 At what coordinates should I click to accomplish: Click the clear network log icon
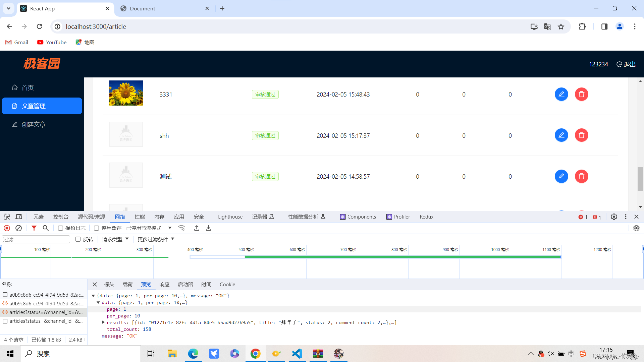coord(19,228)
